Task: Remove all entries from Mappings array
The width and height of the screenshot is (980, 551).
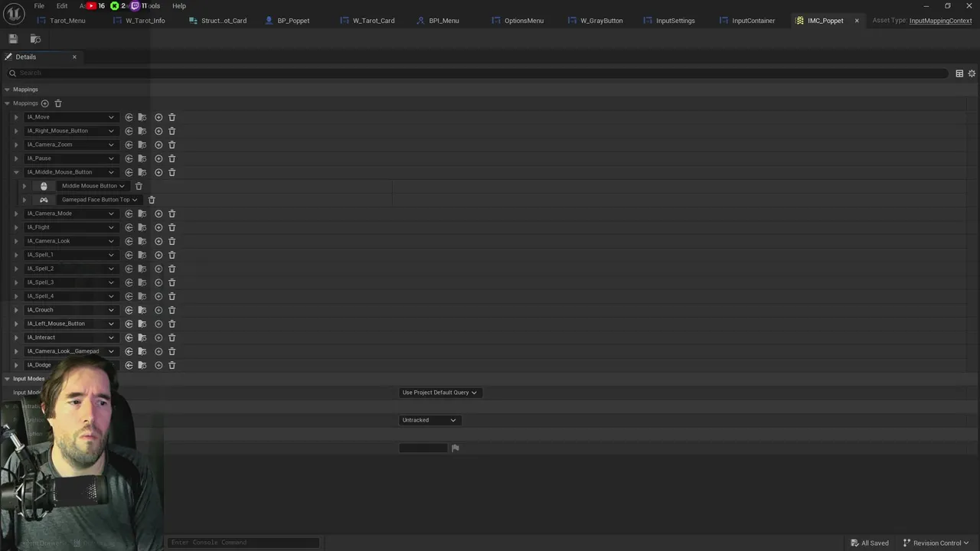Action: pyautogui.click(x=58, y=103)
